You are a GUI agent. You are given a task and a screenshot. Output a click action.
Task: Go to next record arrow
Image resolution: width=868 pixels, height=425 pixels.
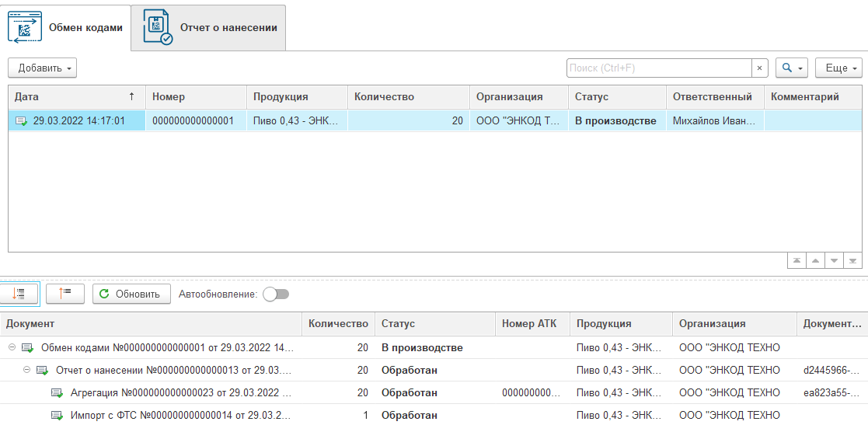834,261
